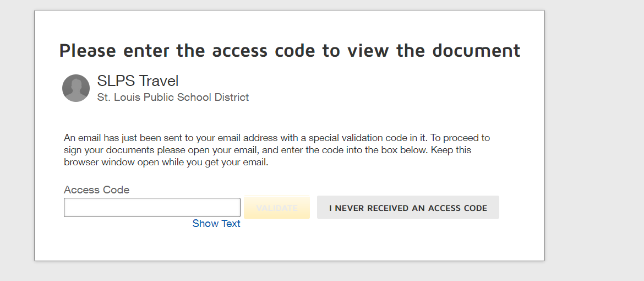Toggle the Show Text link
Screen dimensions: 644x281
(216, 224)
